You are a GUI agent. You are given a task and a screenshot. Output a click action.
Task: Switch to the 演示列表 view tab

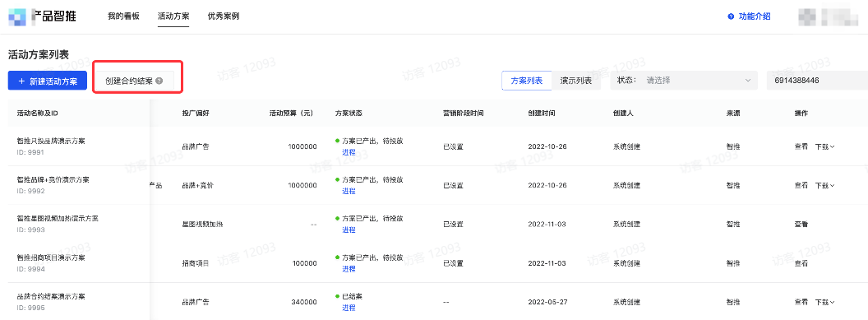[575, 81]
